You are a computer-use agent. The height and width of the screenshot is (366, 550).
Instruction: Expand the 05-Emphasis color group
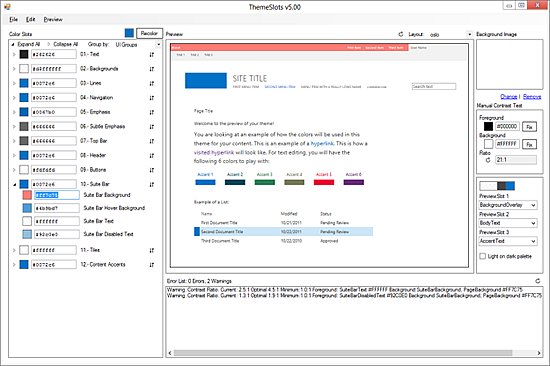pos(14,112)
